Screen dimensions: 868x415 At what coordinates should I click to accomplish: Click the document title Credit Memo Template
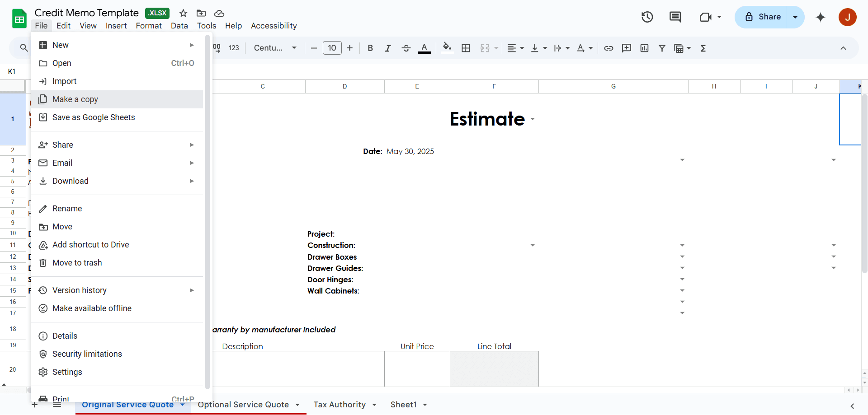tap(86, 13)
